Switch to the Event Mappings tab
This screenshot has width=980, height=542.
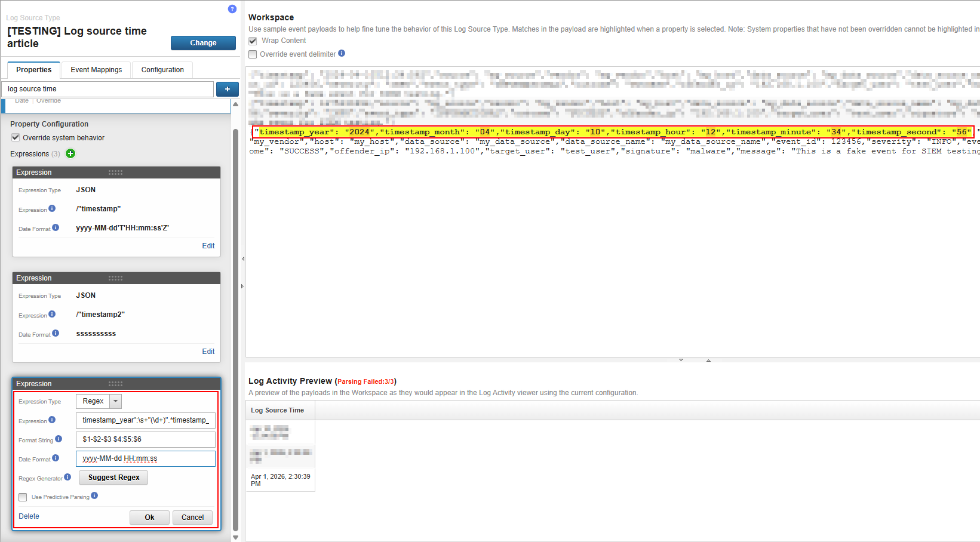96,70
